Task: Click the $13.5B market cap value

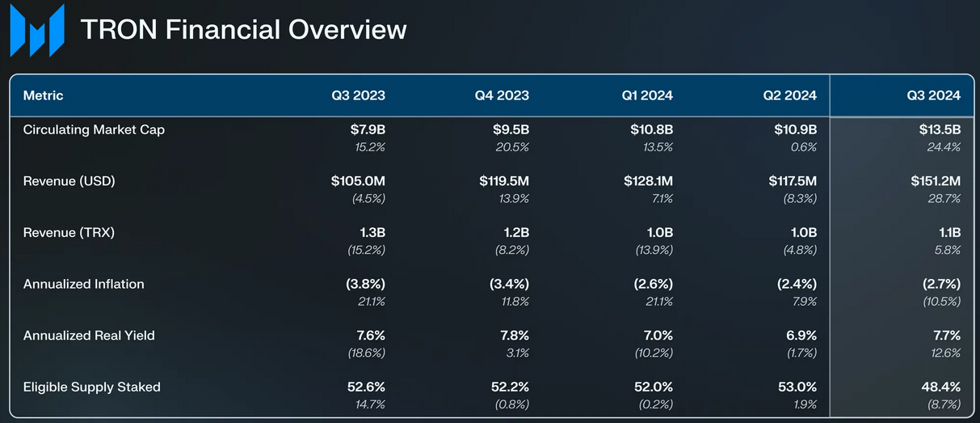Action: pos(940,129)
